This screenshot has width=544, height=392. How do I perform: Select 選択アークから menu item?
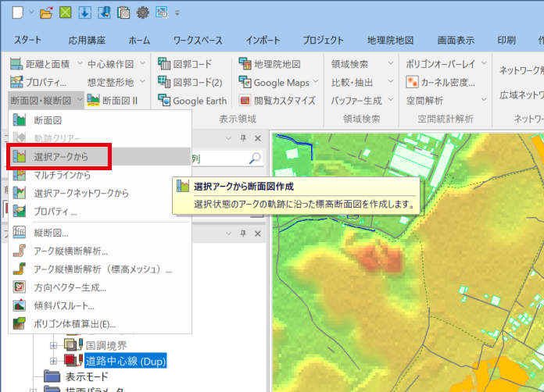(x=61, y=156)
